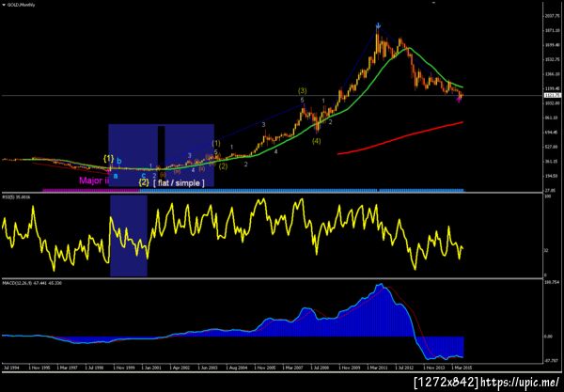The image size is (564, 392).
Task: Click the GOLD,Monthly chart title text
Action: point(22,5)
